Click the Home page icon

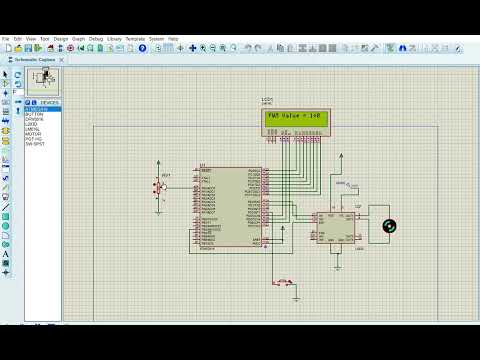tap(51, 48)
